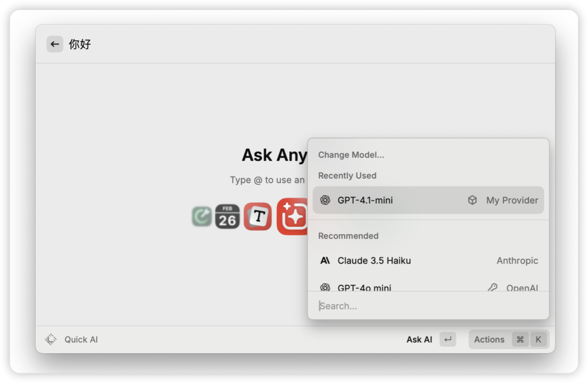Click the Quick AI label text
The image size is (588, 383).
(81, 339)
